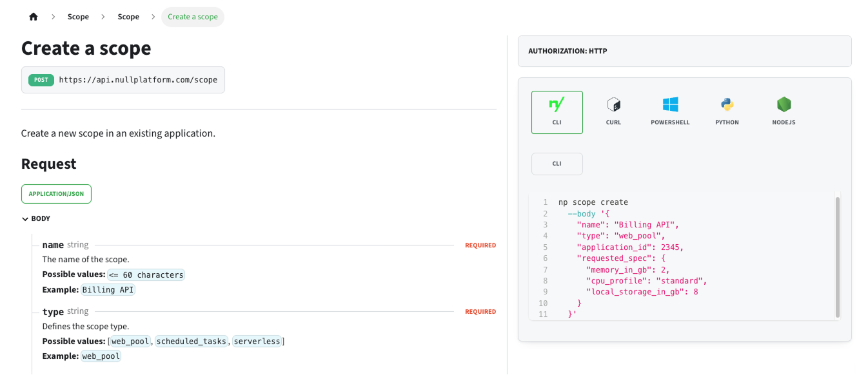Click the <= 60 characters constraint chip
Viewport: 868px width, 375px height.
[x=146, y=274]
